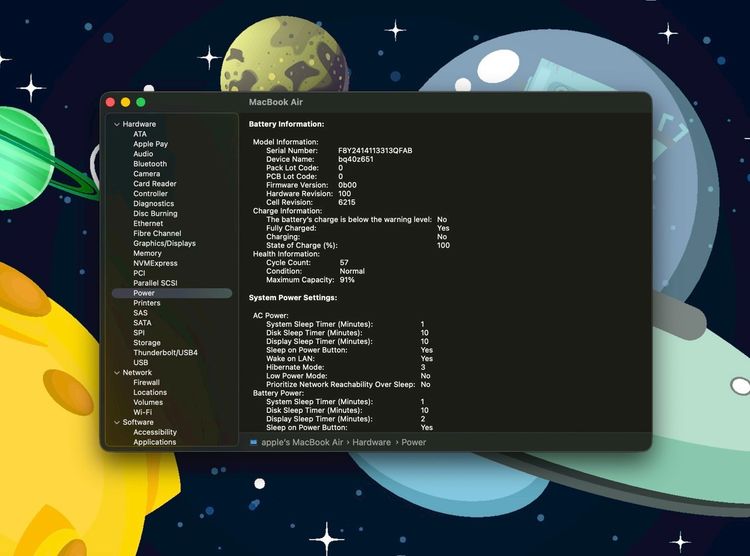750x556 pixels.
Task: Click apple's MacBook Air in path bar
Action: click(x=302, y=443)
